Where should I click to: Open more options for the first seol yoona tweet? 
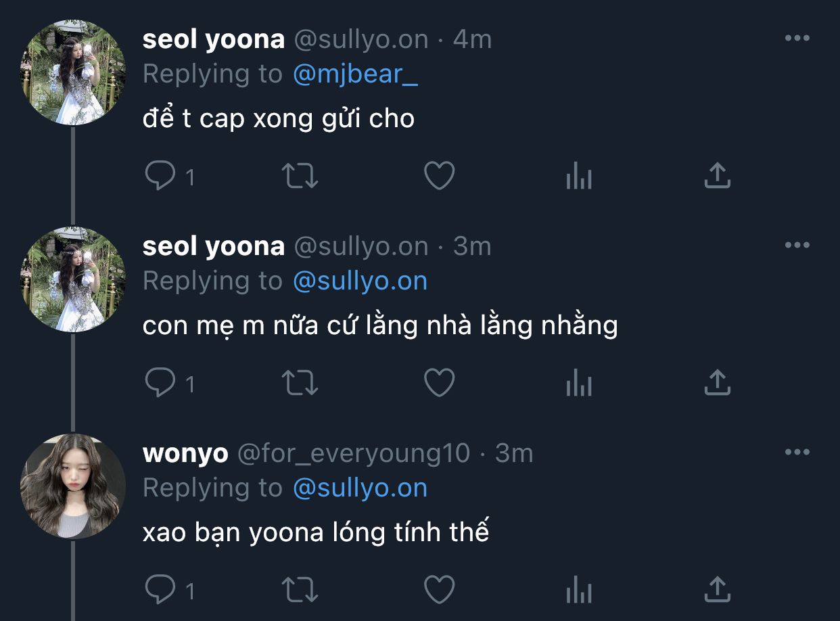click(x=797, y=39)
